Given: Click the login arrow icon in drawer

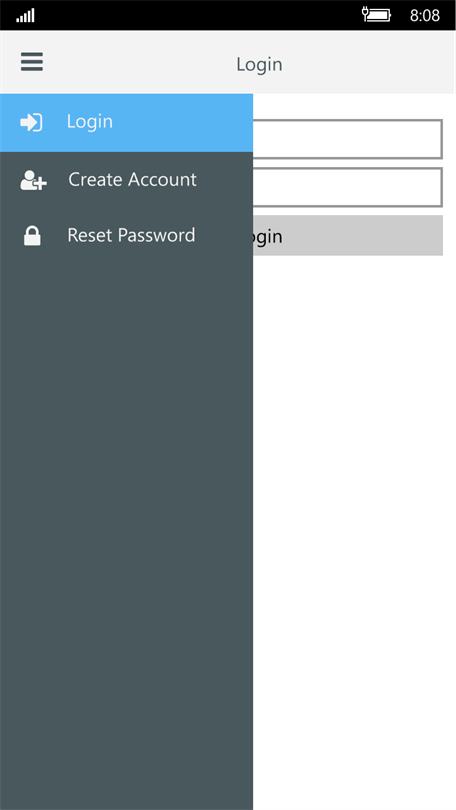Looking at the screenshot, I should 31,122.
